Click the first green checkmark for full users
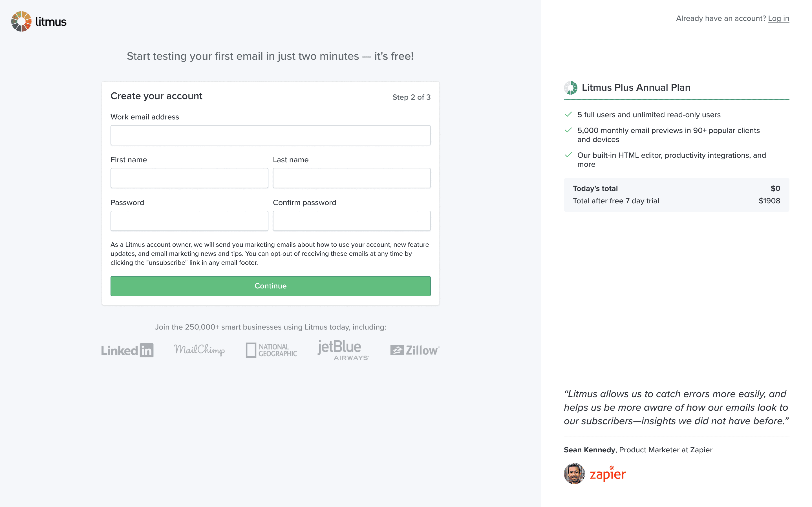Screen dimensions: 812x507 click(568, 115)
